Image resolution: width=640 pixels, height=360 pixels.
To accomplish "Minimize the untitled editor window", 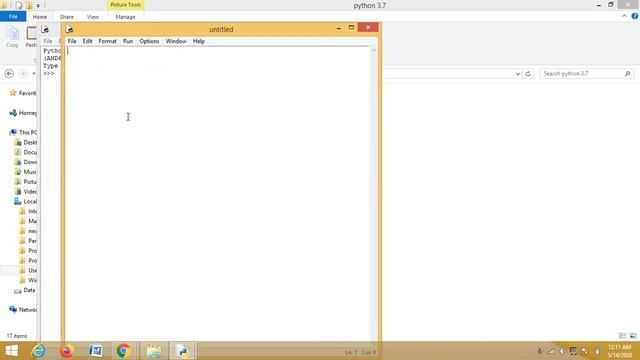I will click(338, 28).
